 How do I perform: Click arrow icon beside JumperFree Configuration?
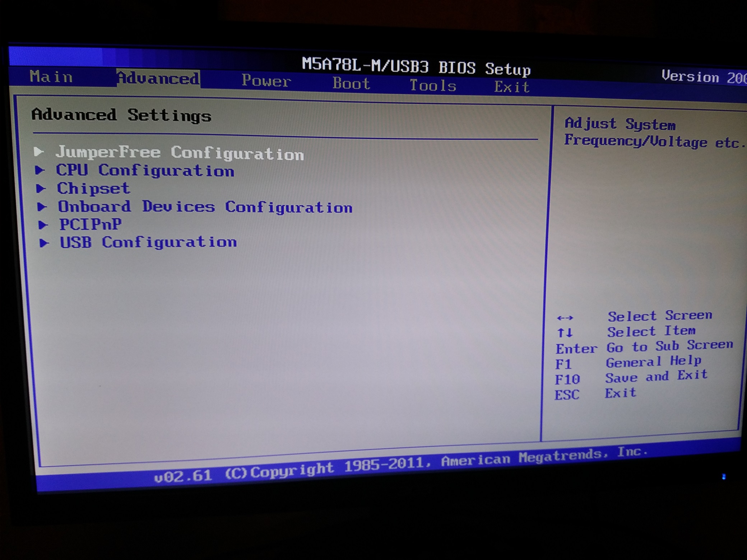[39, 151]
